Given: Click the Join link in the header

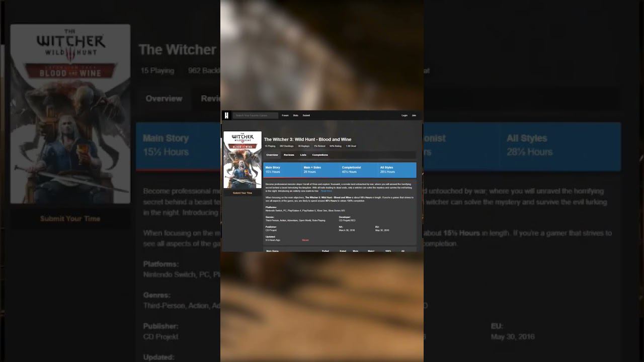Looking at the screenshot, I should pyautogui.click(x=414, y=116).
